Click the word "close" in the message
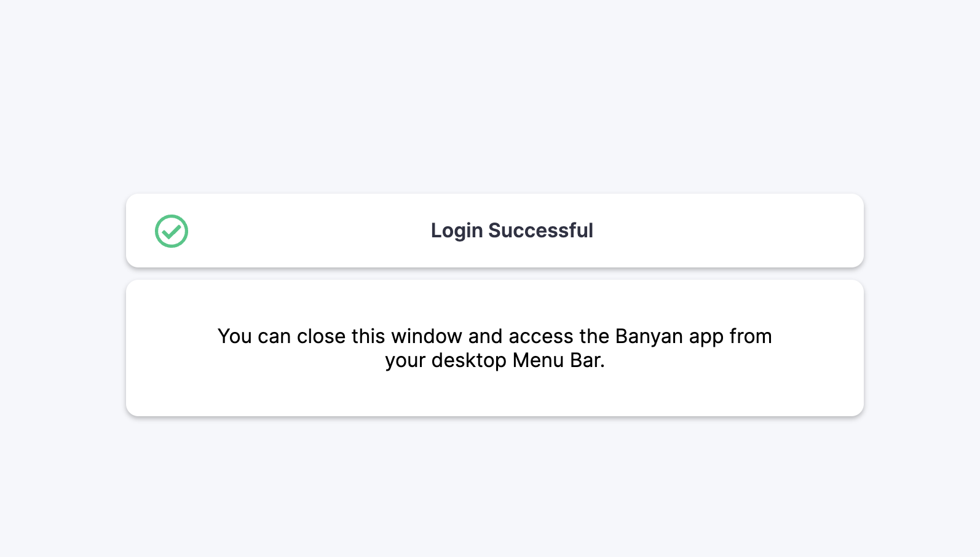The image size is (980, 557). pyautogui.click(x=322, y=336)
